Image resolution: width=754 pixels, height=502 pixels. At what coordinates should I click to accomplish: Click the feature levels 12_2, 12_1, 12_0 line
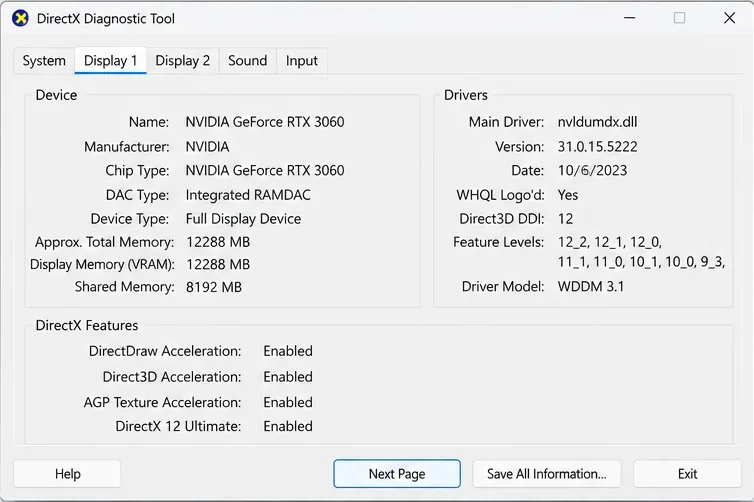[610, 242]
